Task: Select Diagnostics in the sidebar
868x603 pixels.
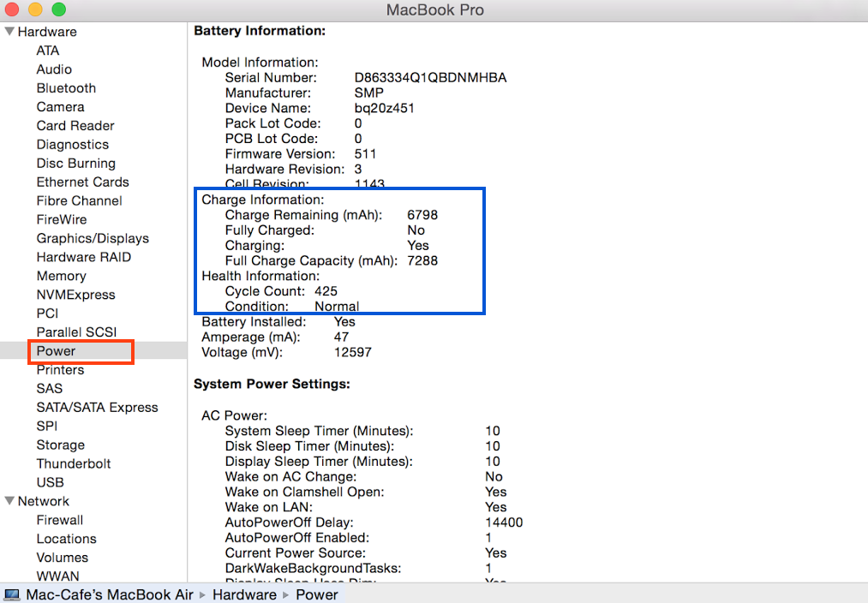Action: click(x=73, y=145)
